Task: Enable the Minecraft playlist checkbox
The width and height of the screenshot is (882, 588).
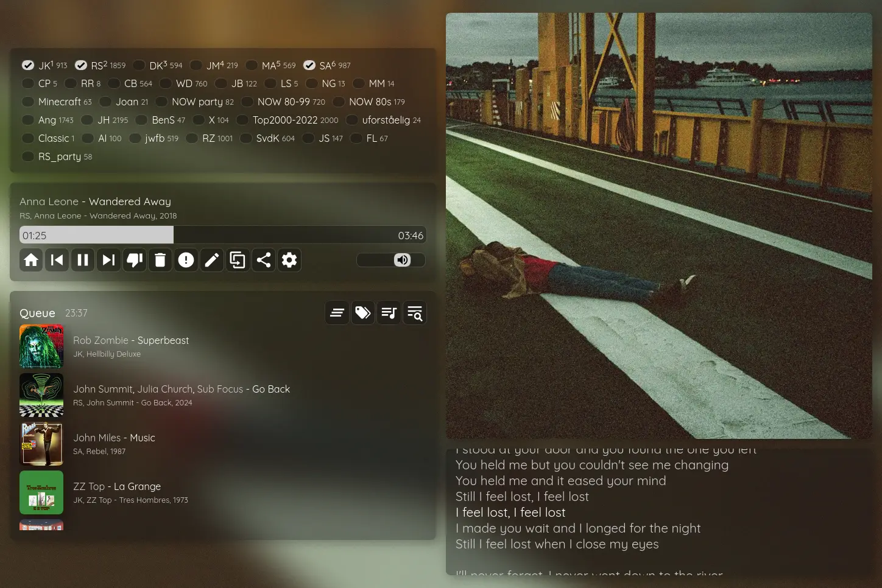Action: coord(28,102)
